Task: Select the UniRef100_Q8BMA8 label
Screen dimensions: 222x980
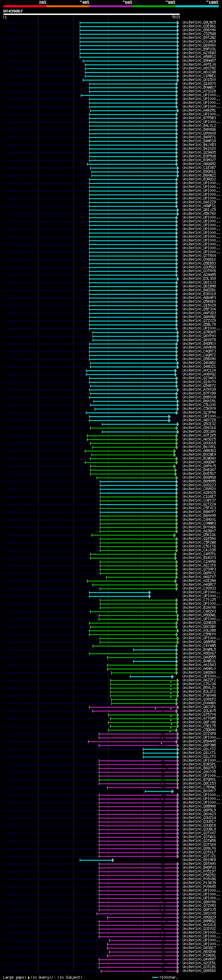Action: (x=199, y=806)
